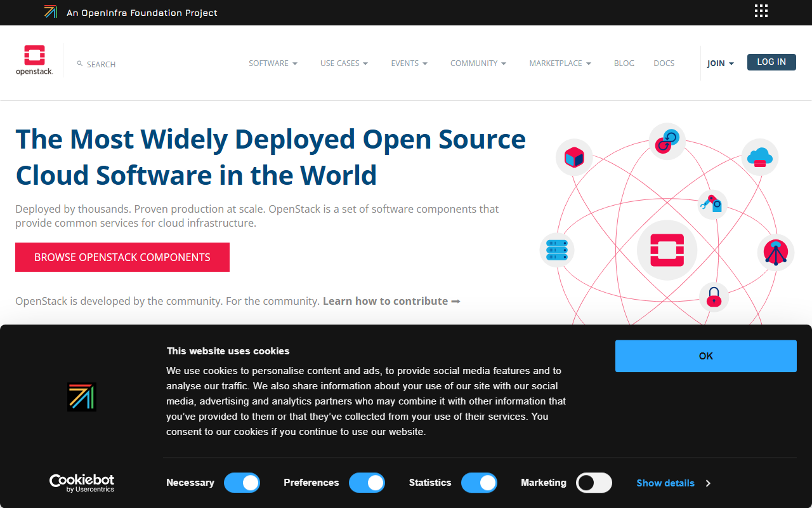The height and width of the screenshot is (508, 812).
Task: Click the 'Deployed by thousands' description paragraph
Action: point(257,216)
